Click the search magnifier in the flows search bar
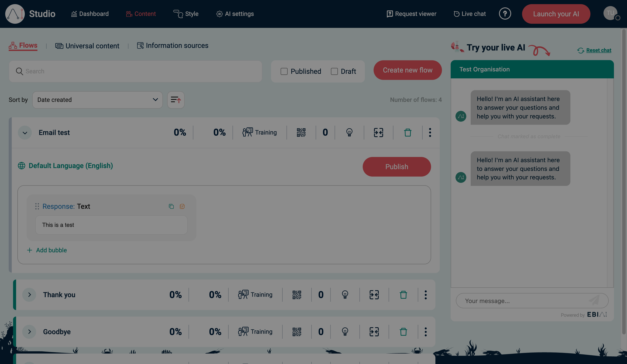 point(19,71)
